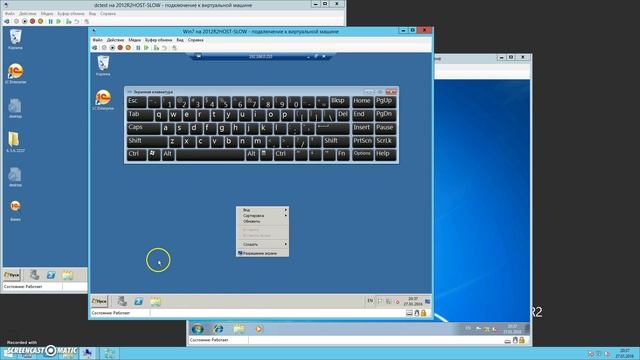The width and height of the screenshot is (640, 360).
Task: Click Windows Start orb in rear window
Action: click(198, 329)
